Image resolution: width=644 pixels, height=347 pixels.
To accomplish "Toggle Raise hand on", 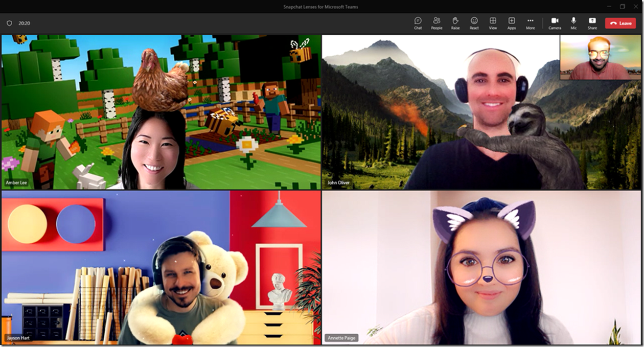I will (455, 23).
